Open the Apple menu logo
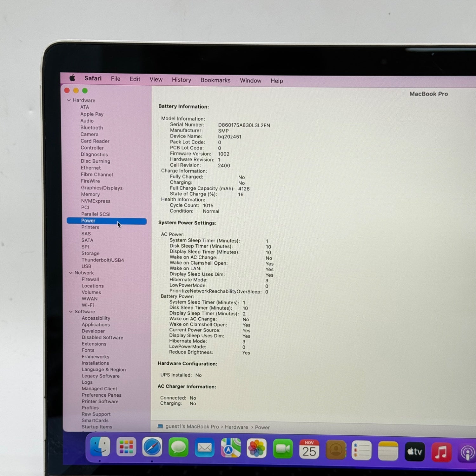Image resolution: width=476 pixels, height=476 pixels. 72,78
